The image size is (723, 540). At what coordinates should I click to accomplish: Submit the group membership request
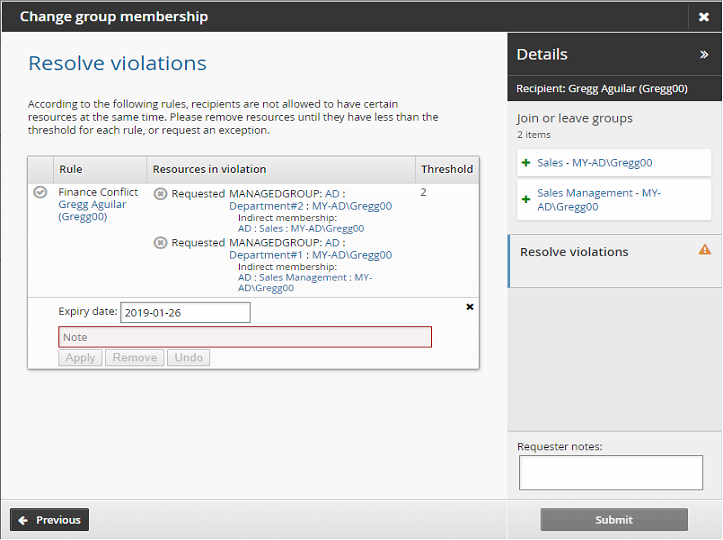[614, 520]
